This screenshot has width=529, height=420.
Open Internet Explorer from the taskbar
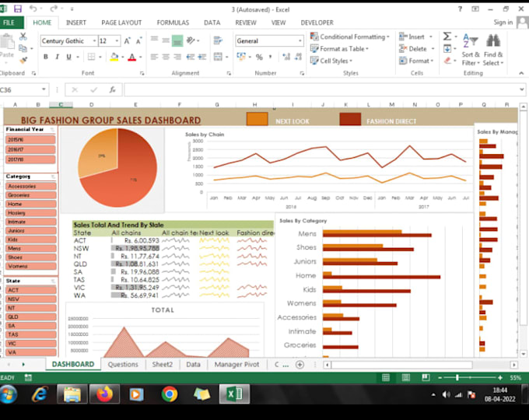[x=40, y=394]
